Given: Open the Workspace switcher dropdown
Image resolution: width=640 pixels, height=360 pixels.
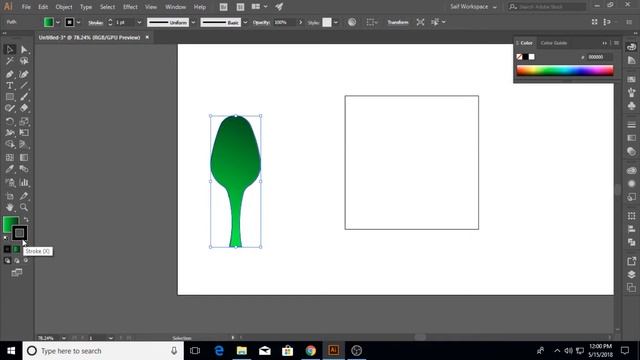Looking at the screenshot, I should click(473, 7).
